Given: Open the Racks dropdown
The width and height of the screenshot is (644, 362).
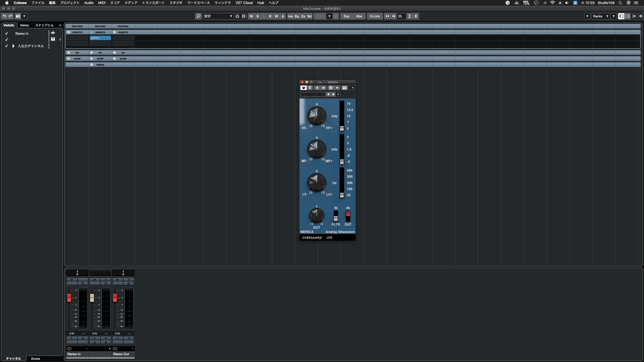Looking at the screenshot, I should coord(601,16).
